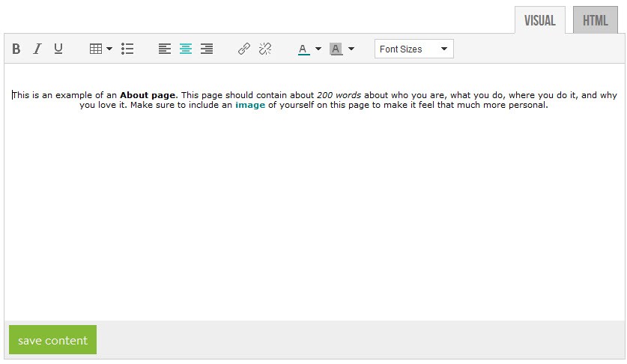The width and height of the screenshot is (627, 364).
Task: Align text left
Action: [164, 49]
